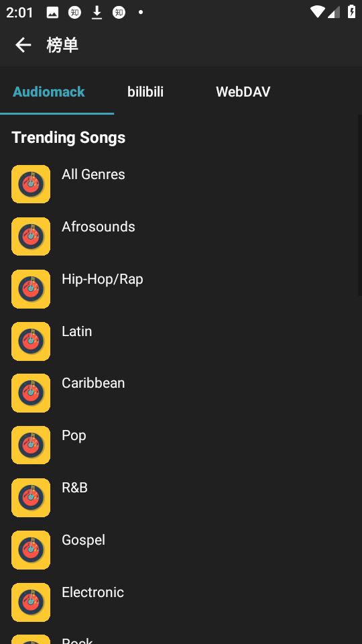Switch to the WebDAV tab
The width and height of the screenshot is (362, 644).
(243, 92)
